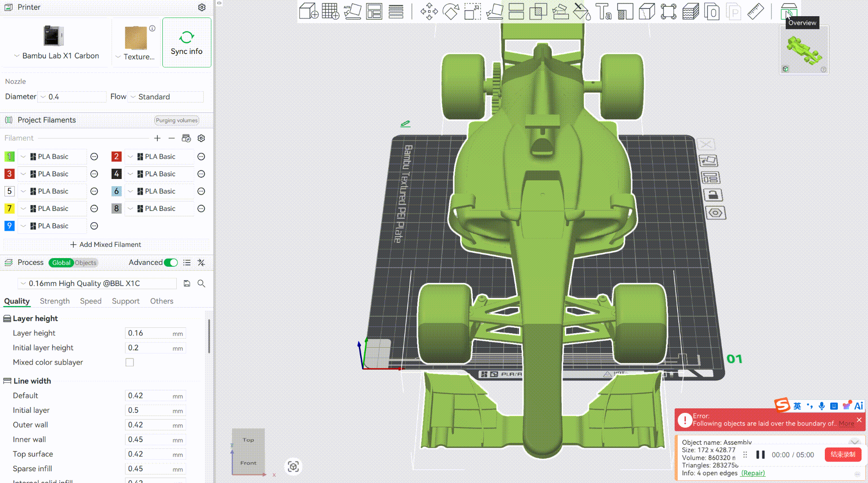Select the Color painting bucket tool
The image size is (868, 483).
coord(582,11)
